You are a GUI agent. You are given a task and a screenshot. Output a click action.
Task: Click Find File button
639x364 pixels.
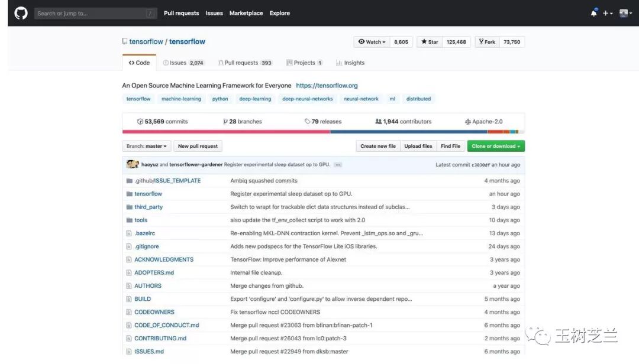tap(450, 146)
